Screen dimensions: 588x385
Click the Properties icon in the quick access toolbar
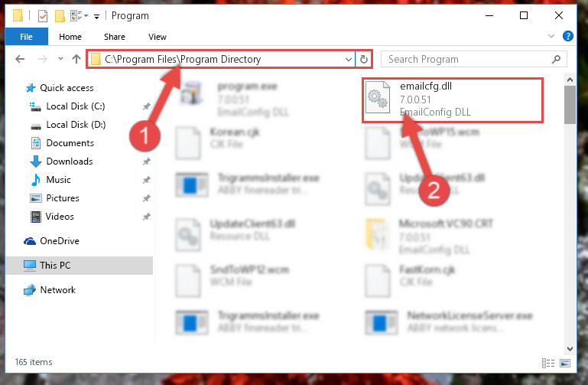[x=43, y=16]
